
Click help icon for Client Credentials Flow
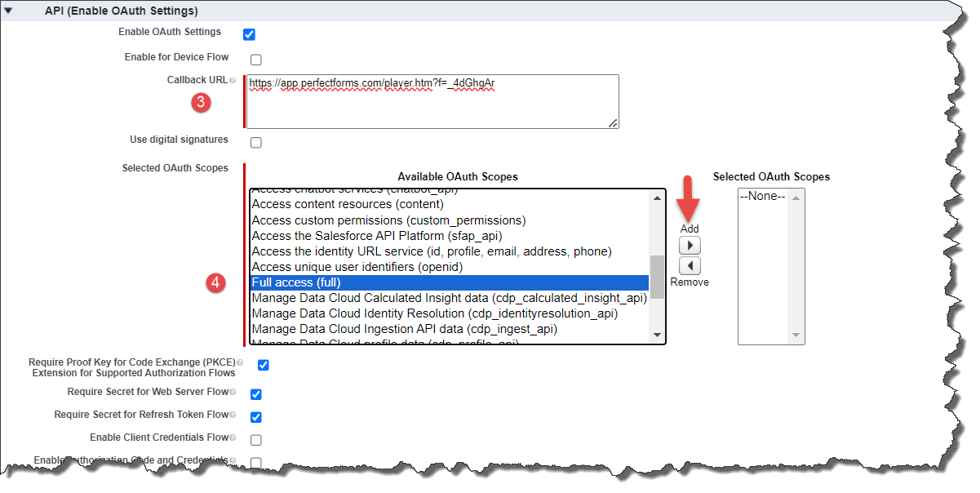[x=233, y=438]
